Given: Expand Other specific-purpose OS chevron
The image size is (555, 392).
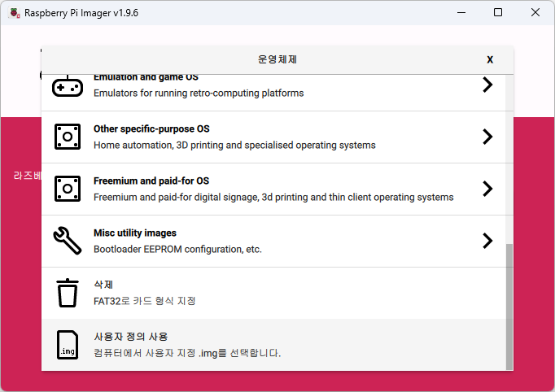Looking at the screenshot, I should (x=487, y=137).
